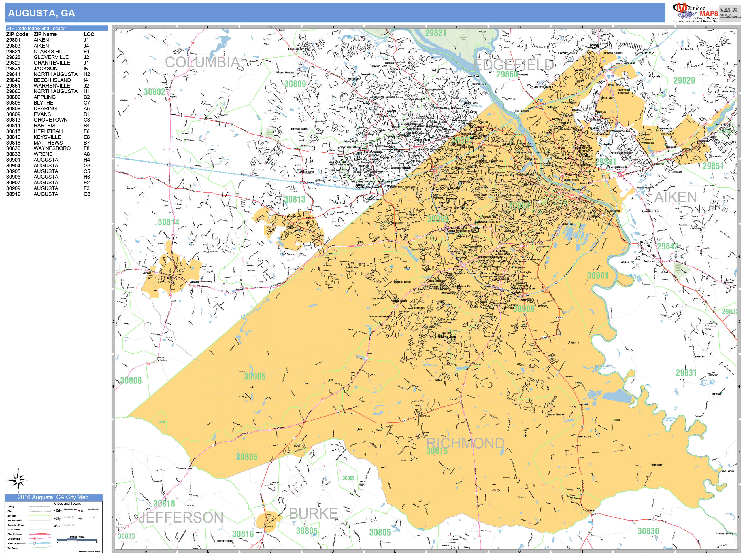This screenshot has width=747, height=560.
Task: Click the Walkinshaw place label
Action: click(x=657, y=465)
